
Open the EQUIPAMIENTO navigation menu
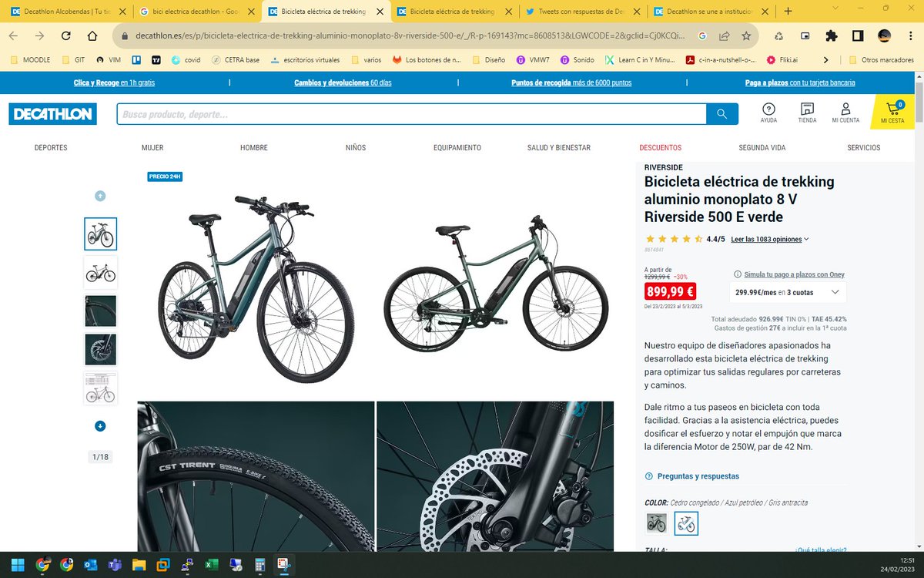click(x=457, y=147)
